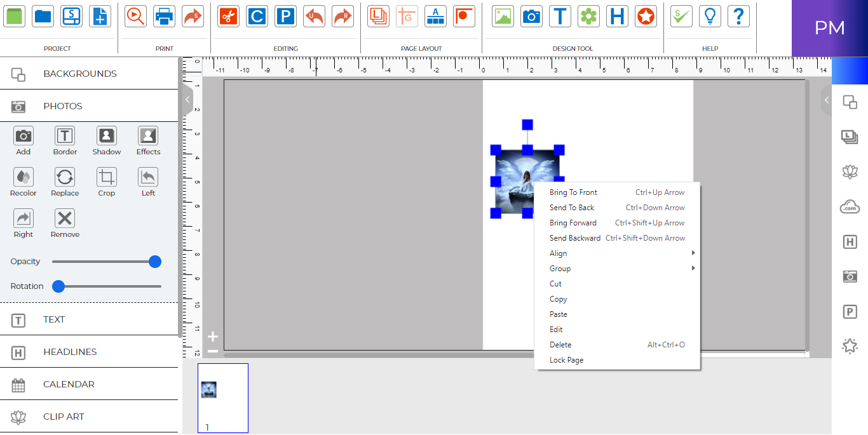Click the Effects photo tool
Image resolution: width=868 pixels, height=435 pixels.
[148, 141]
